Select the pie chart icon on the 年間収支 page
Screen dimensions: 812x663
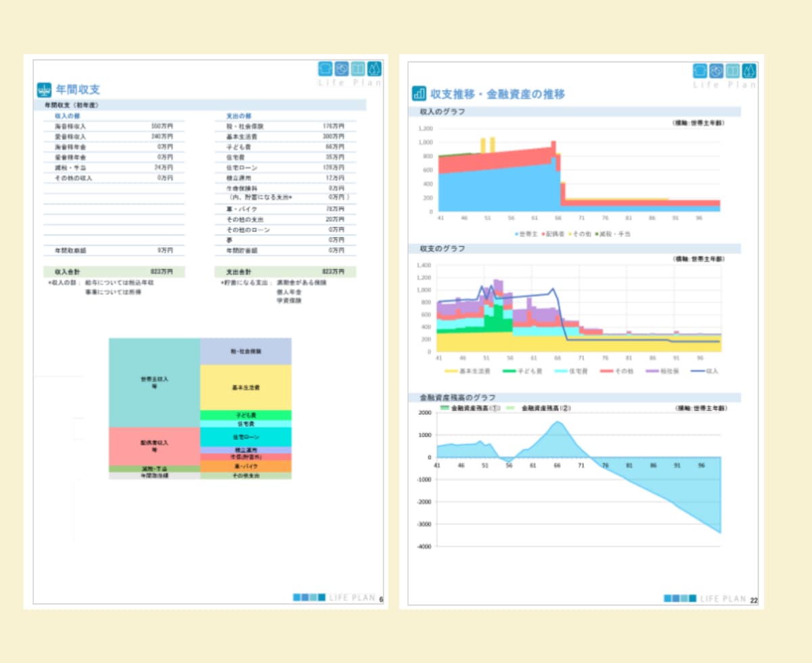[342, 69]
